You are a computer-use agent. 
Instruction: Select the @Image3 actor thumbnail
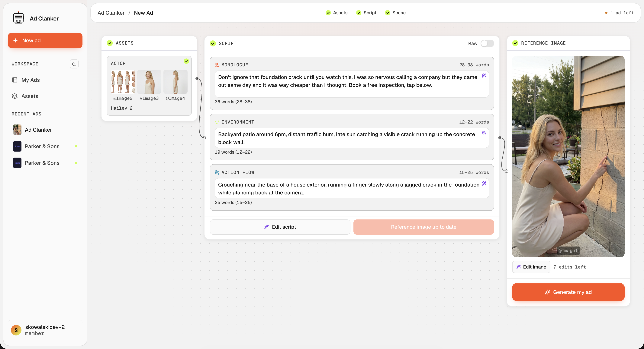(x=149, y=82)
